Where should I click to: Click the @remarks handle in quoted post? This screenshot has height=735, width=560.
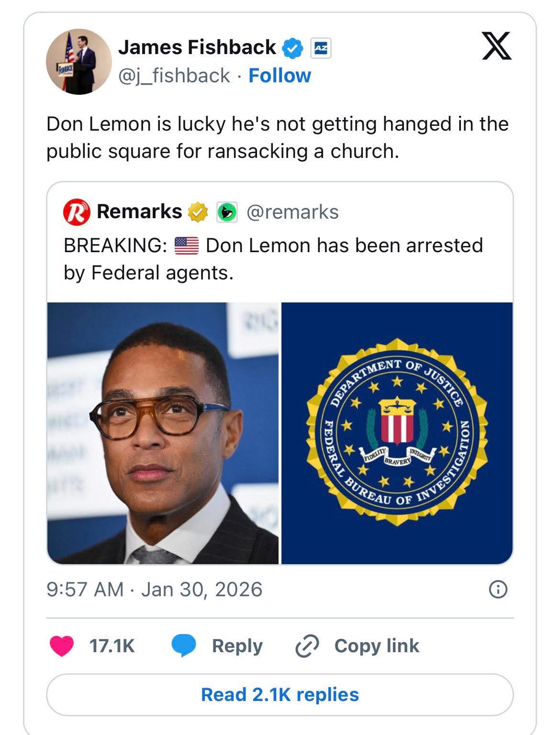pos(292,212)
